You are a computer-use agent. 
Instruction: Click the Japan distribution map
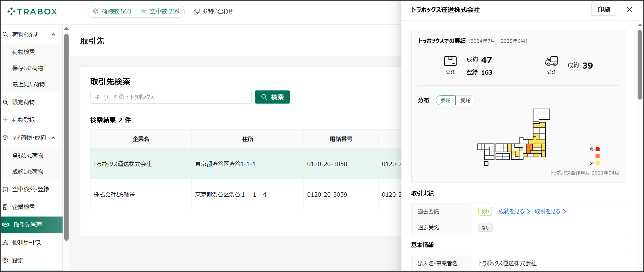(x=514, y=137)
